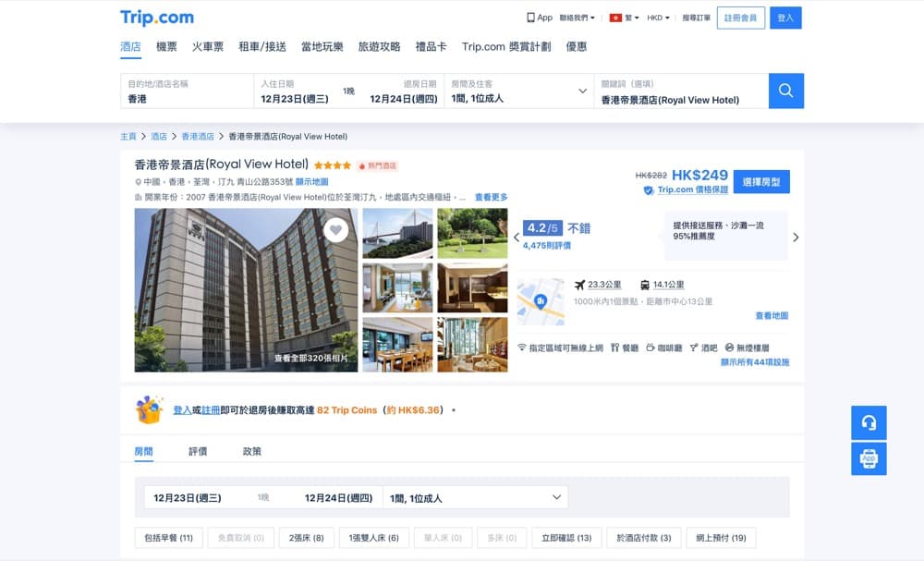Switch to the 評價 section tab

198,451
